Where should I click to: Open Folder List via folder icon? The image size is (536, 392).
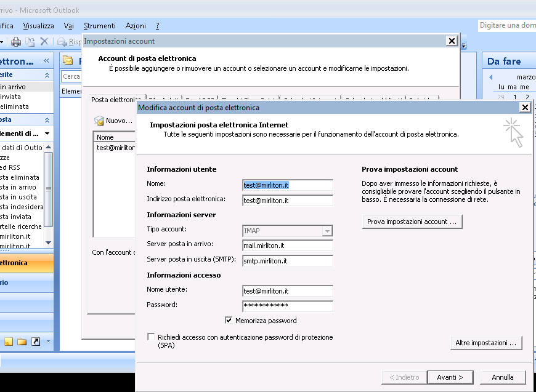click(22, 342)
